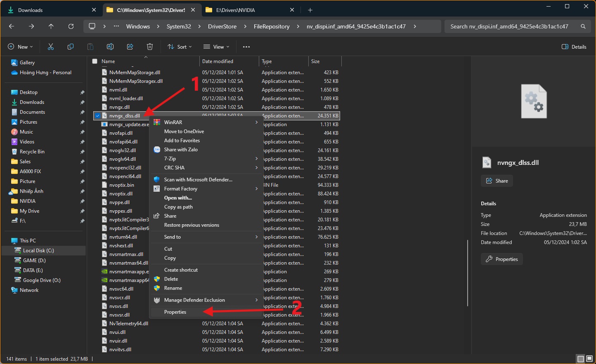Screen dimensions: 596x364
Task: Click the Refresh button in navigation bar
Action: pos(71,26)
